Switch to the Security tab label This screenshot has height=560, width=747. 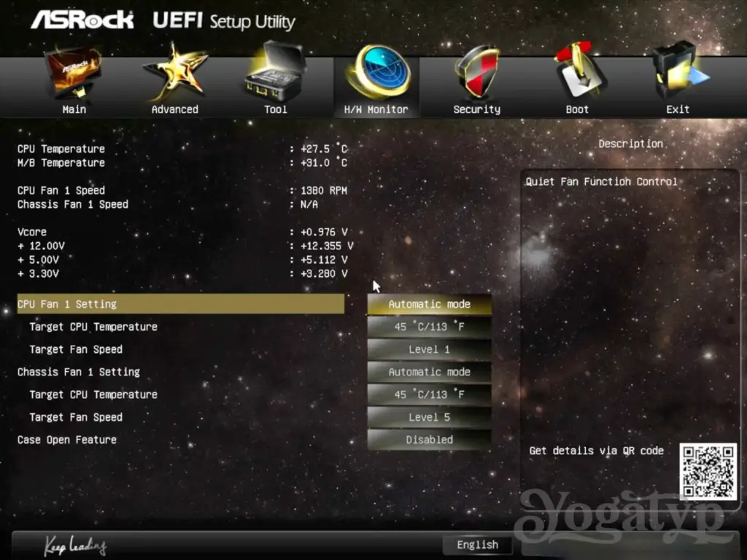(x=477, y=109)
